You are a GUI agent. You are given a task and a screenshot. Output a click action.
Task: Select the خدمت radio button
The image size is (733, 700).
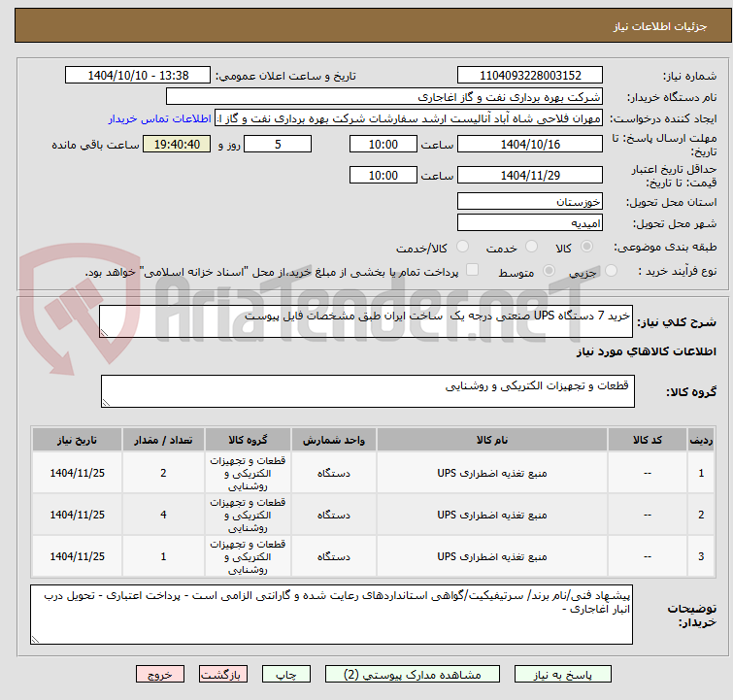point(531,246)
